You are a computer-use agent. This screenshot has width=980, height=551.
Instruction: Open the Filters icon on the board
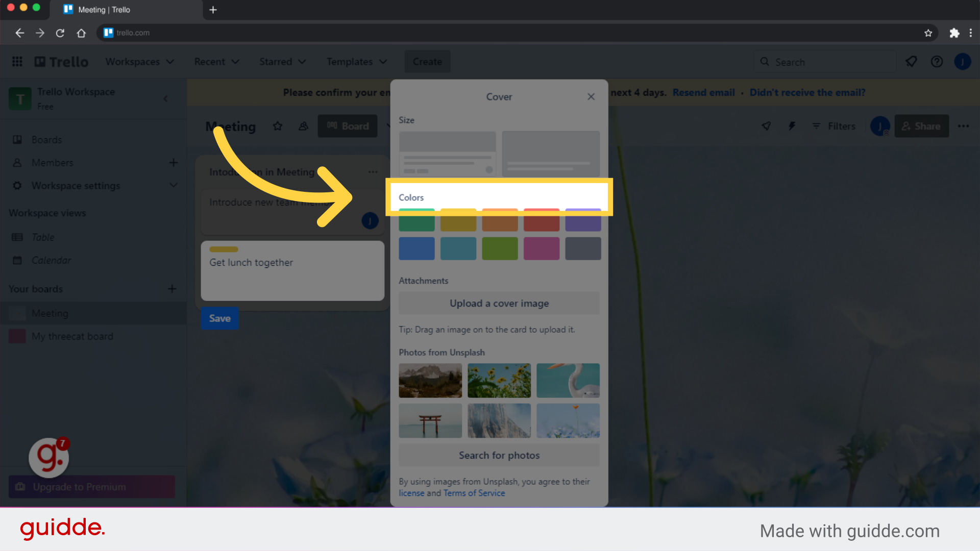point(817,126)
